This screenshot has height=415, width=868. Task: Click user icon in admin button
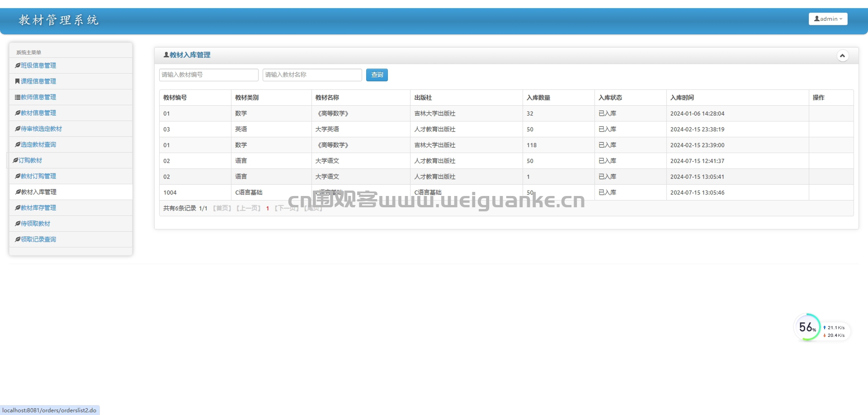point(817,19)
